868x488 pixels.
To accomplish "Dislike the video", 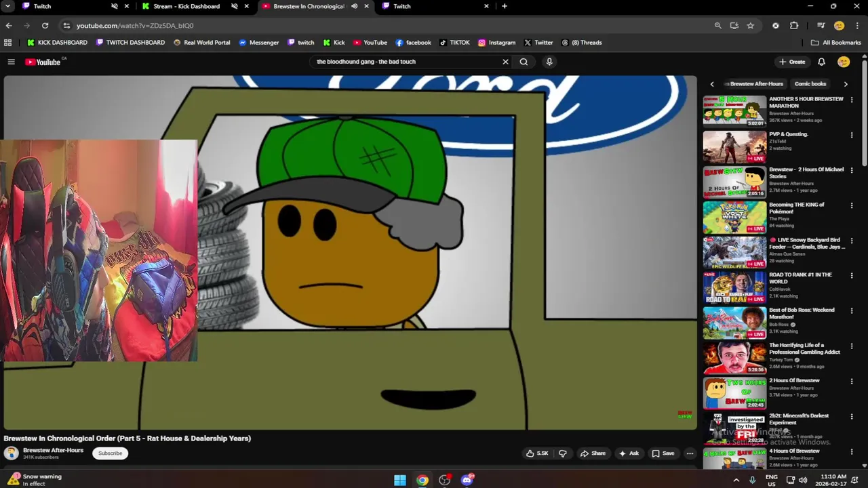I will click(x=562, y=453).
